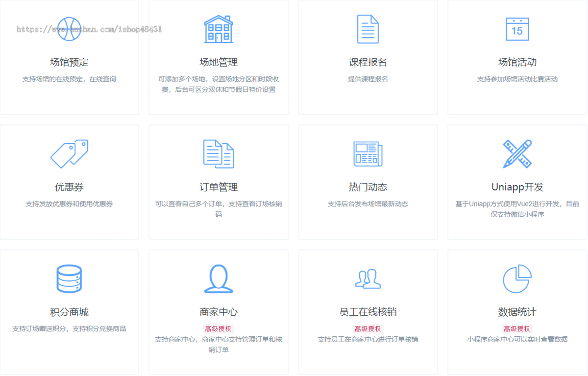Image resolution: width=588 pixels, height=376 pixels.
Task: Click the database icon above 积分商城
Action: (x=69, y=279)
